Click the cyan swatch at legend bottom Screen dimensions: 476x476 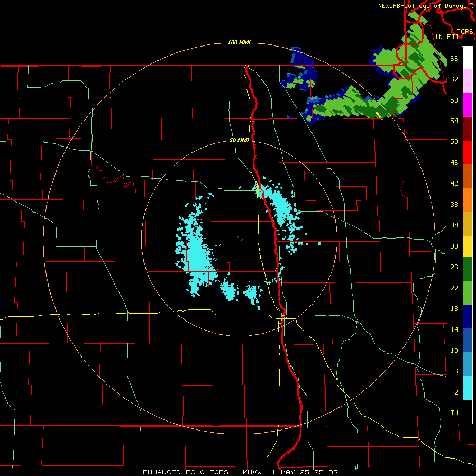467,388
